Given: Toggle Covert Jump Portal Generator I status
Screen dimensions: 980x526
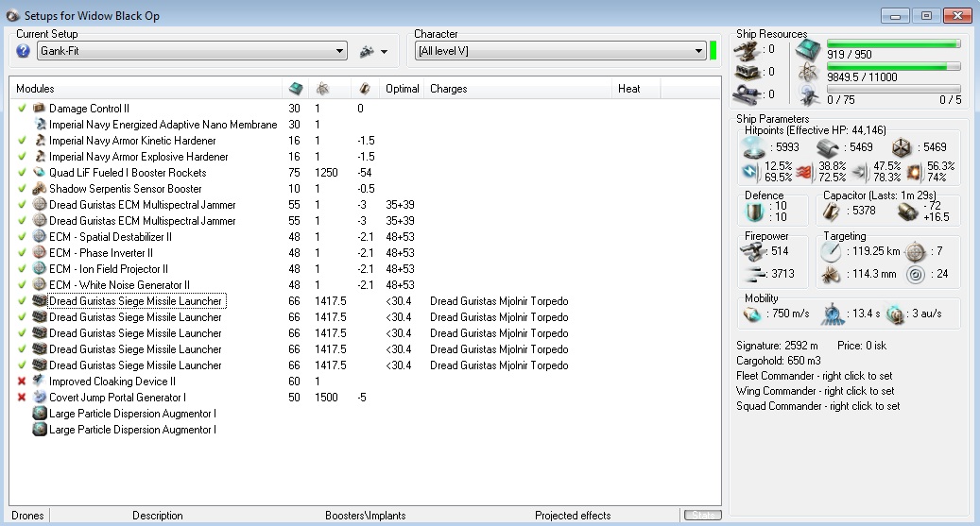Looking at the screenshot, I should tap(22, 398).
